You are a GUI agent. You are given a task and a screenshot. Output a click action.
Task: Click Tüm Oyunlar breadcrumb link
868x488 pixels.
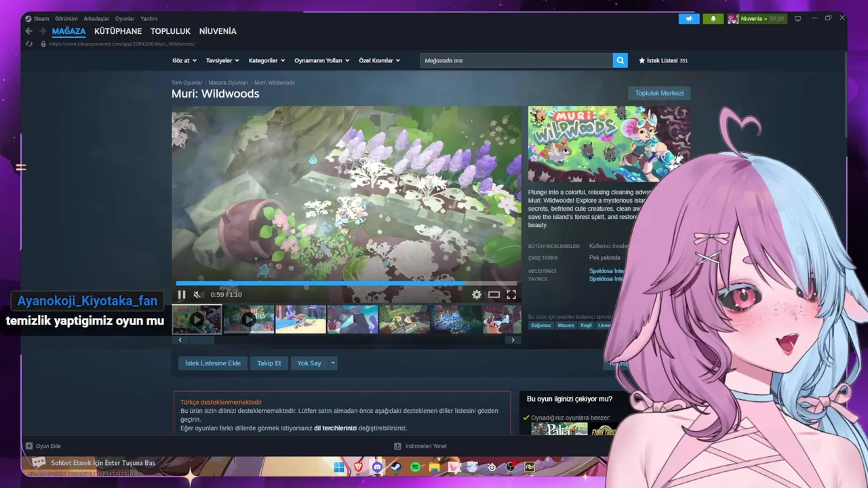click(187, 83)
